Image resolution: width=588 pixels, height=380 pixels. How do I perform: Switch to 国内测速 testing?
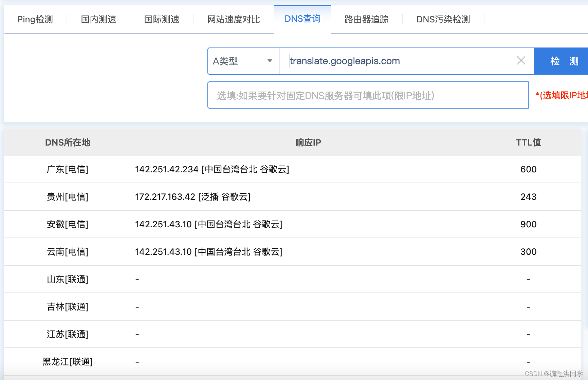(x=98, y=19)
